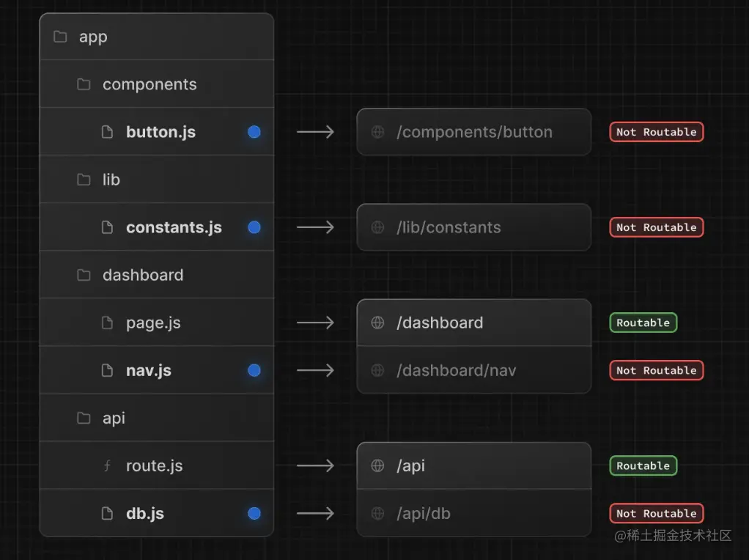Select the lib folder name
This screenshot has height=560, width=749.
[111, 180]
